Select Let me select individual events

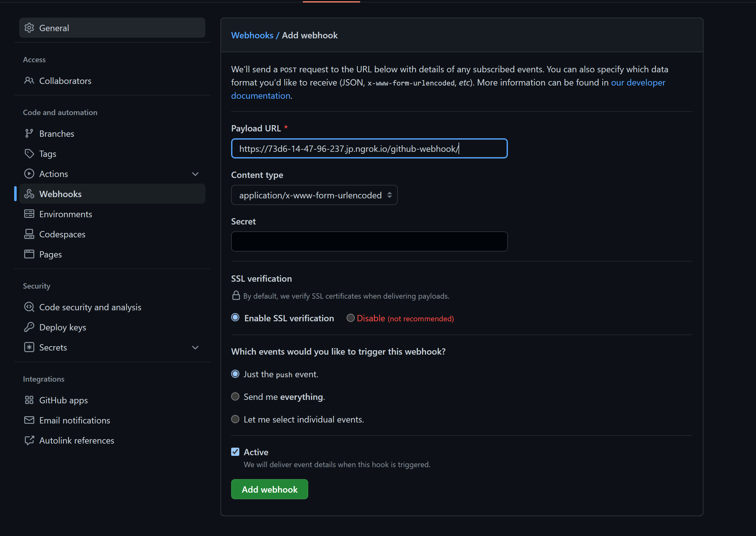click(x=235, y=419)
